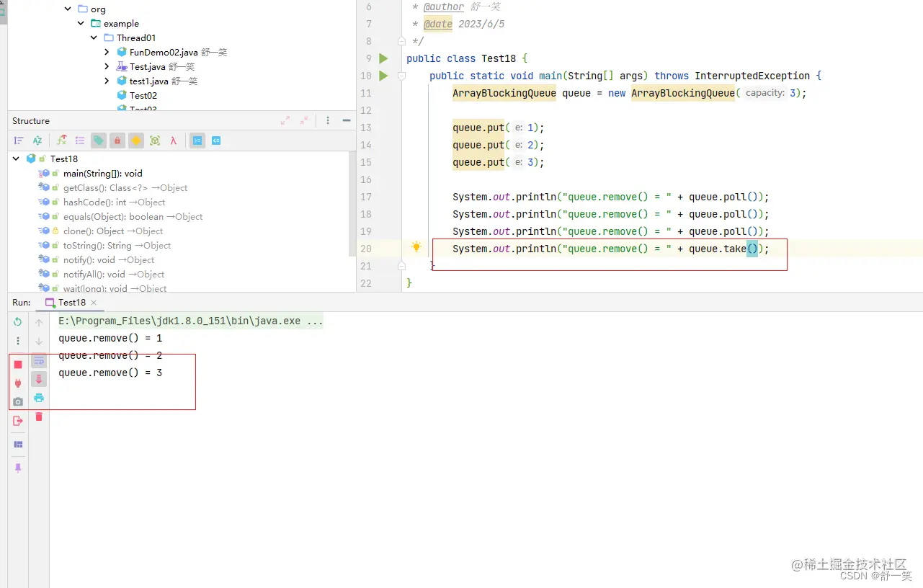
Task: Click the red plug attach debugger icon
Action: pyautogui.click(x=18, y=383)
